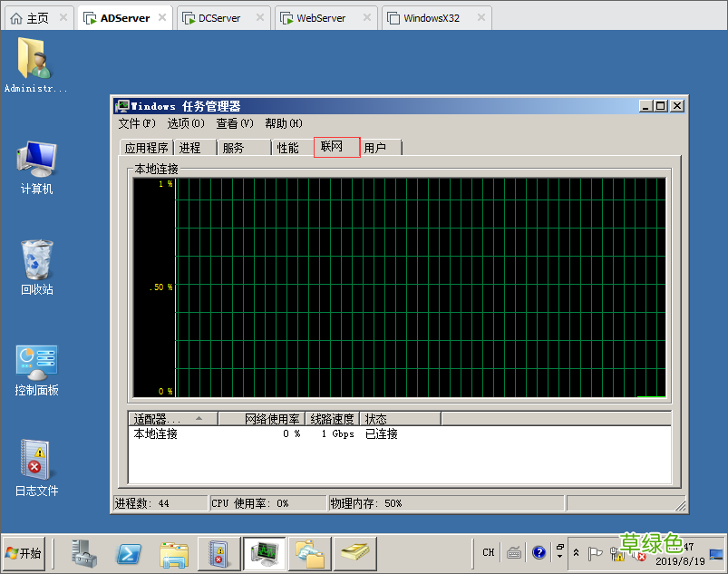Click the 开始 start button
This screenshot has width=728, height=574.
click(x=24, y=553)
